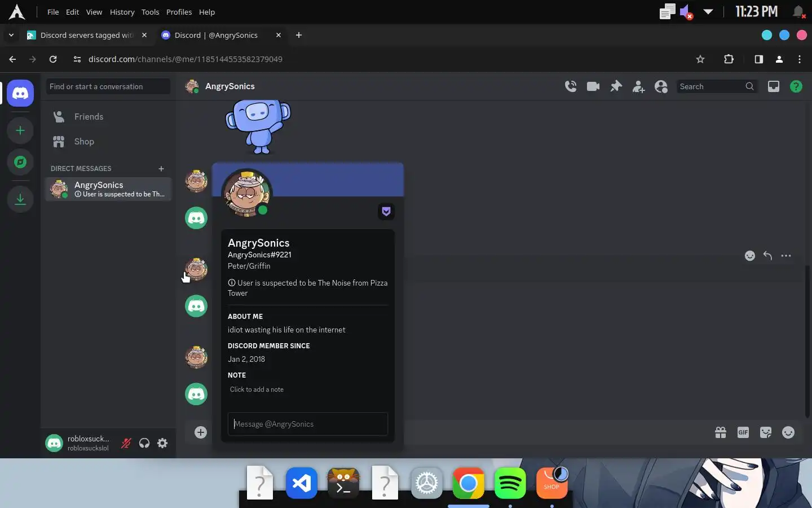This screenshot has height=508, width=812.
Task: Switch to Discord servers tagged tab
Action: [87, 35]
